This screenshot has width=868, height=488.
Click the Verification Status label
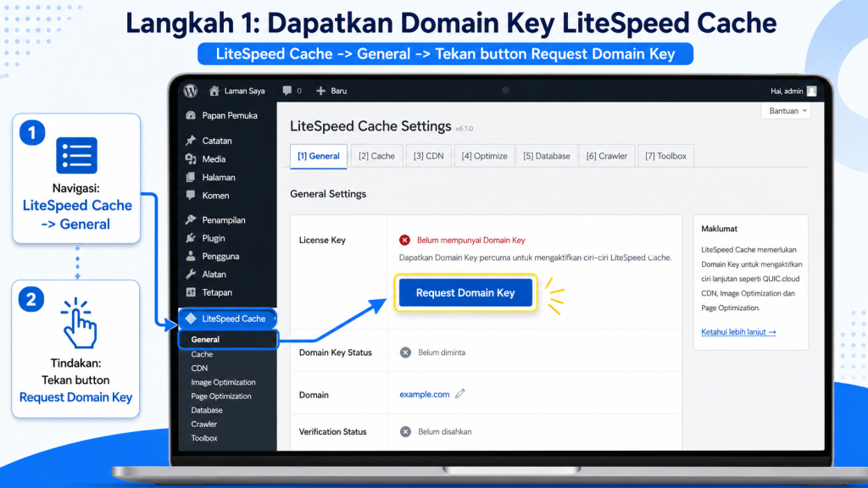[x=332, y=431]
